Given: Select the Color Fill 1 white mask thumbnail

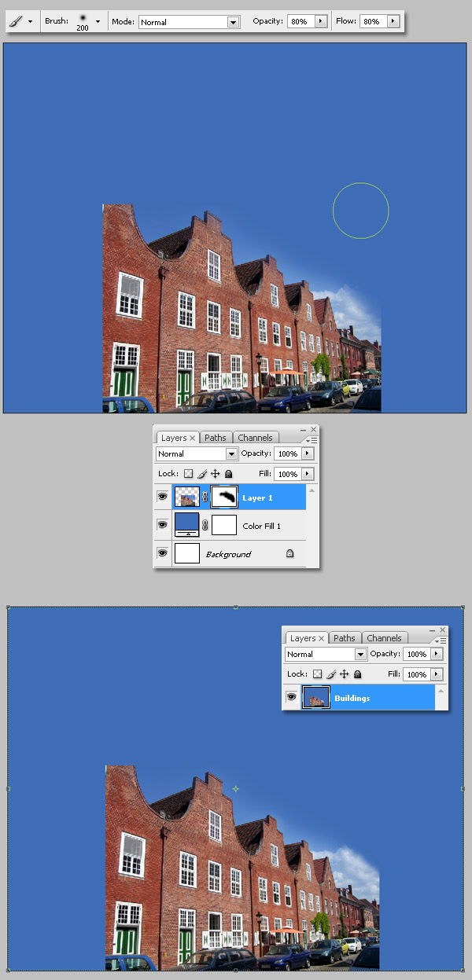Looking at the screenshot, I should (x=225, y=524).
